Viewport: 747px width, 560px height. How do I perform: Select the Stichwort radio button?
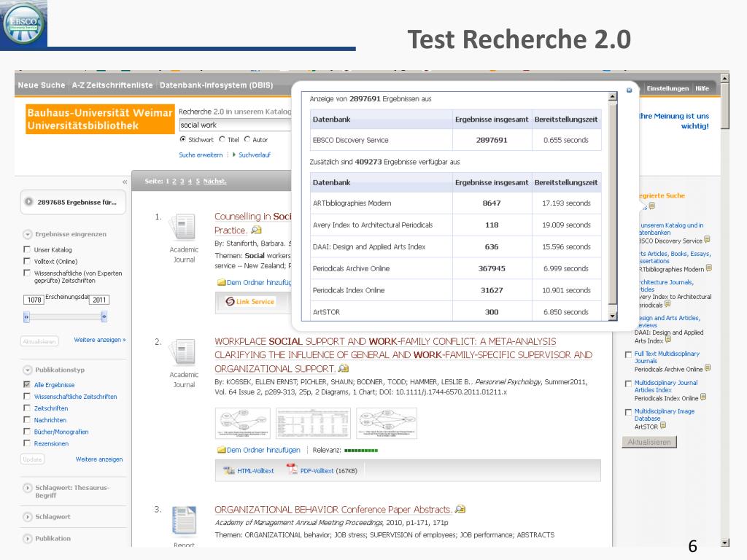coord(183,139)
